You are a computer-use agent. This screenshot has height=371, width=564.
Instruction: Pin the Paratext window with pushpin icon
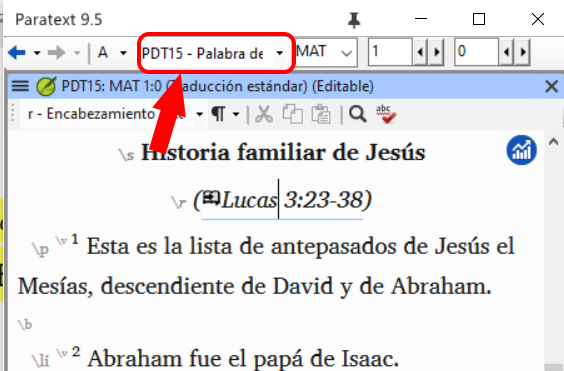[354, 20]
